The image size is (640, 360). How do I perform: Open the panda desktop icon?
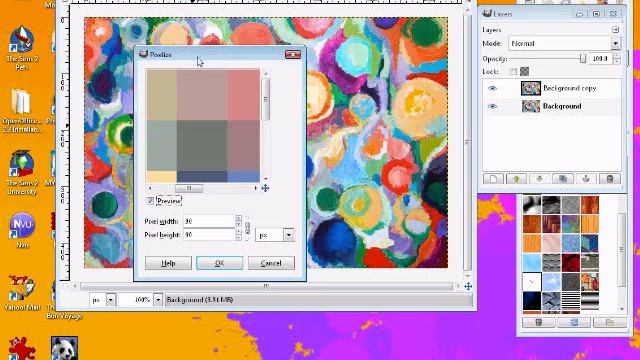coord(64,348)
